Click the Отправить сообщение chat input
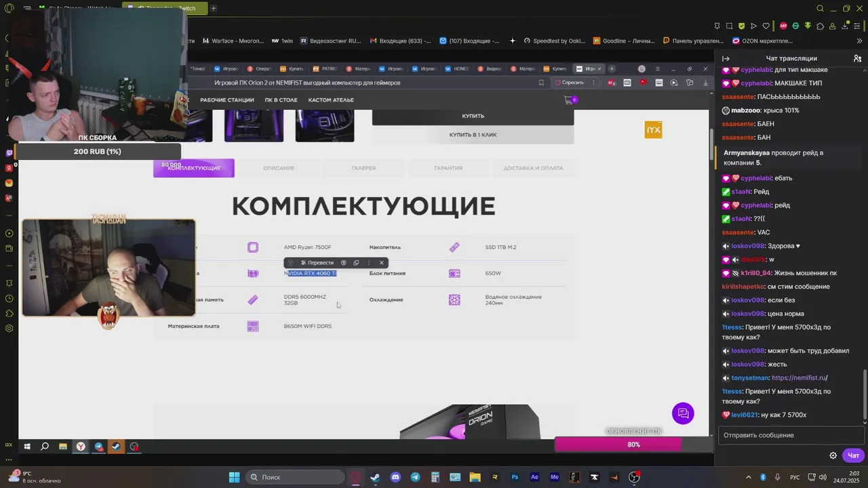The height and width of the screenshot is (488, 868). click(x=790, y=435)
